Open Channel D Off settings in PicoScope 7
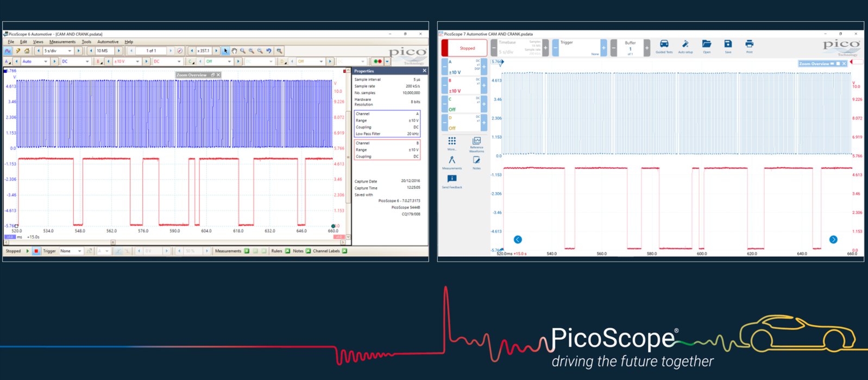Screen dimensions: 868x380 [464, 123]
